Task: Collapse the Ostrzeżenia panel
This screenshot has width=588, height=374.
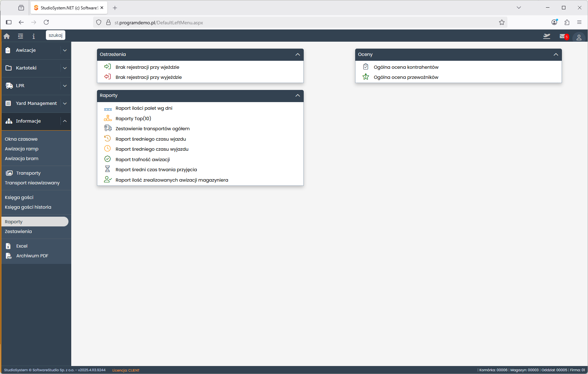Action: point(297,55)
